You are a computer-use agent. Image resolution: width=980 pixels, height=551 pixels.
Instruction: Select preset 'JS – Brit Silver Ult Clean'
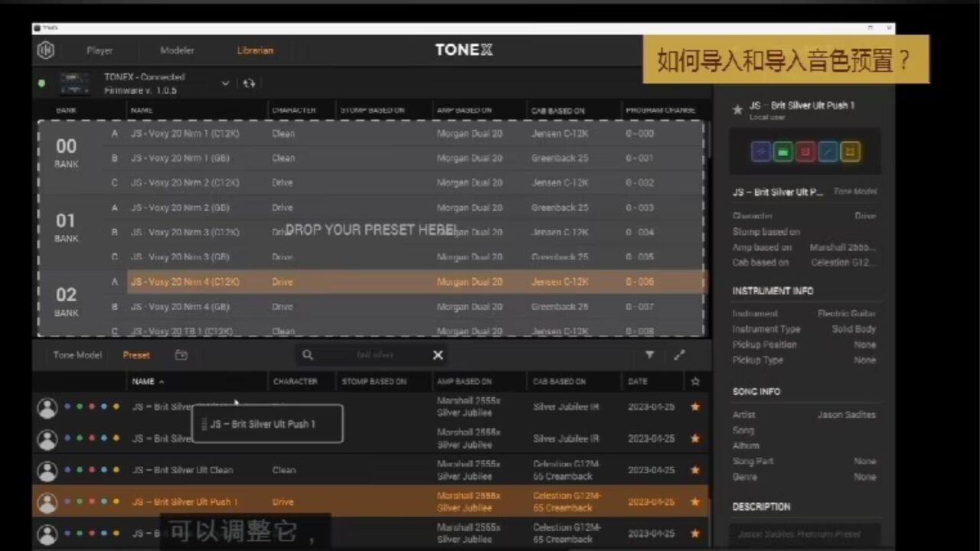182,470
